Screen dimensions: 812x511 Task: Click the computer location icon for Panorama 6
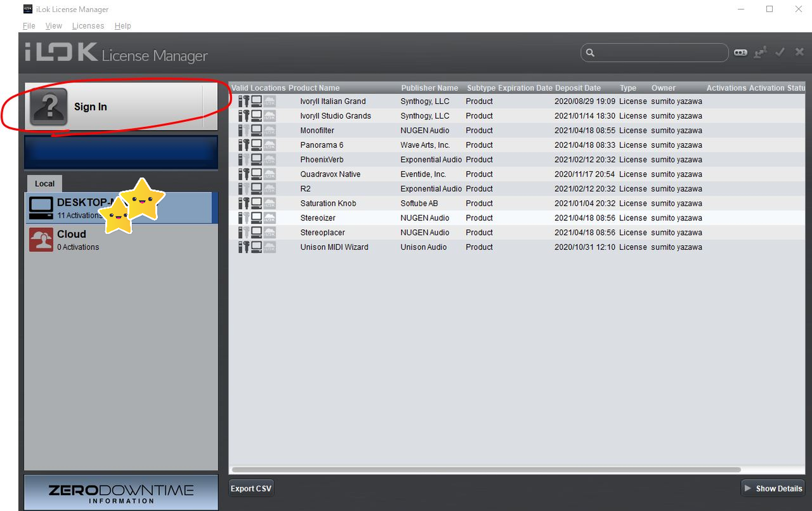coord(257,145)
